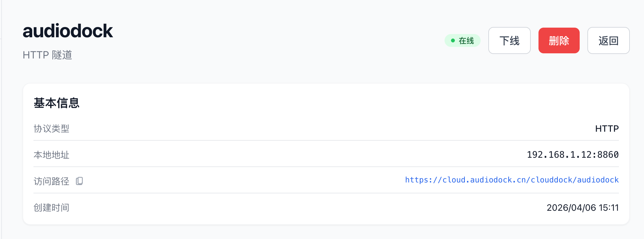Click the 访问路径 row label
This screenshot has width=644, height=239.
click(x=51, y=181)
